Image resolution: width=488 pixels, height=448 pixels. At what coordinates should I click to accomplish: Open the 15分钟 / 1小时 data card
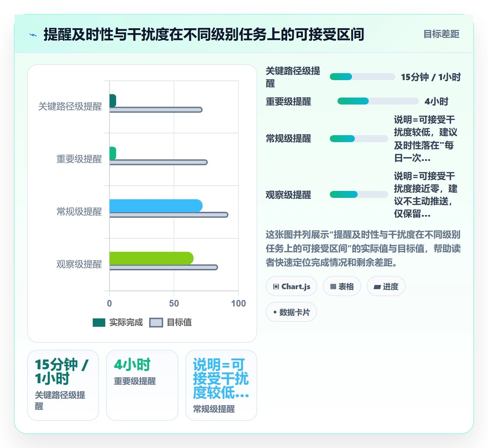pos(63,385)
